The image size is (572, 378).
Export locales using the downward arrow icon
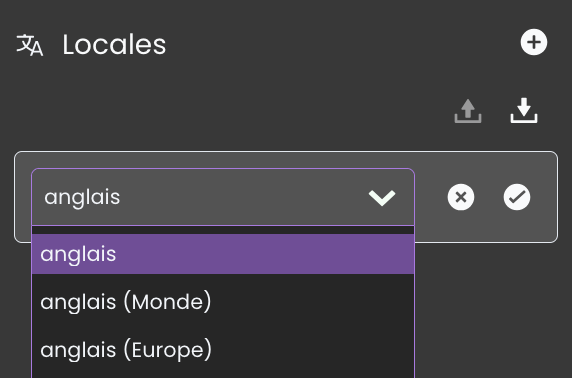pyautogui.click(x=523, y=111)
